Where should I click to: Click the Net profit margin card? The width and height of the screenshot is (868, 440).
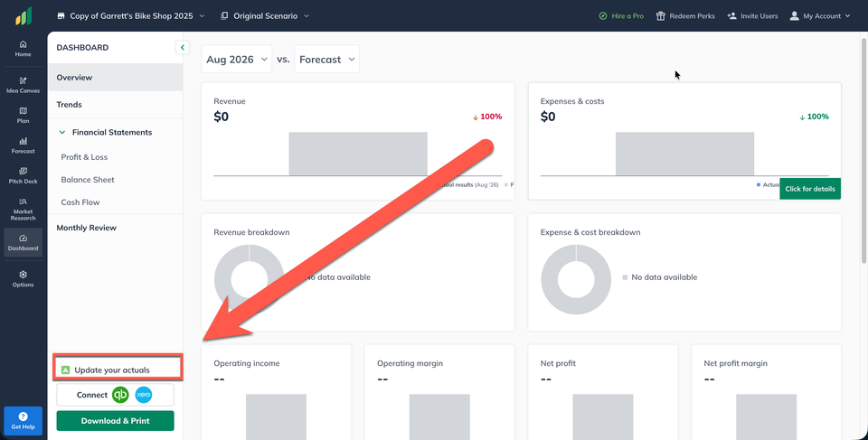[x=766, y=392]
